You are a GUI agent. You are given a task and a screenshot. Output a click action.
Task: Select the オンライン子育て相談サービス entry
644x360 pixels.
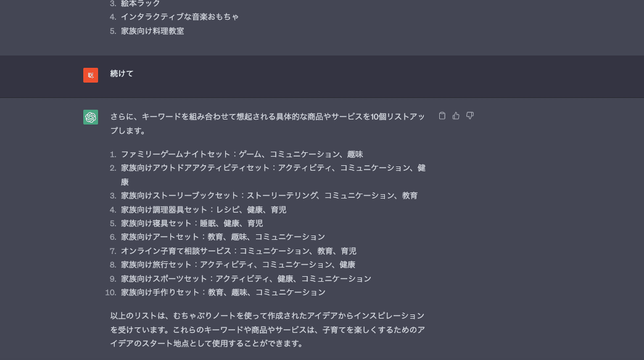tap(237, 251)
